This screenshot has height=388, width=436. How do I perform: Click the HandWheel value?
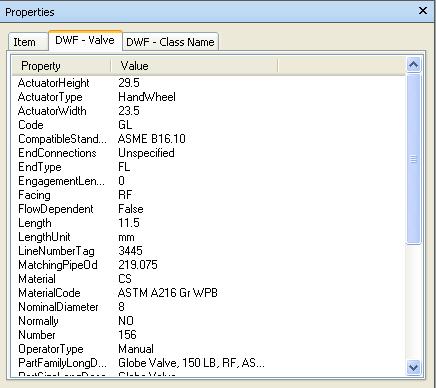pos(147,97)
